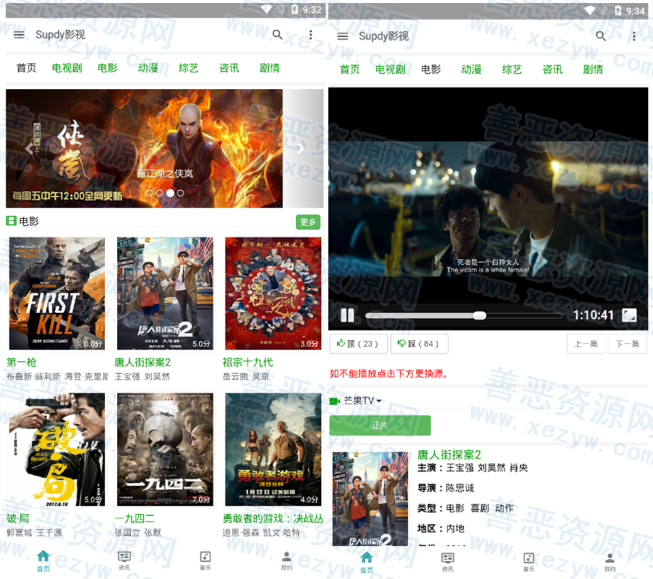Switch to 动漫 tab on player screen
Viewport: 653px width, 579px height.
(x=472, y=69)
